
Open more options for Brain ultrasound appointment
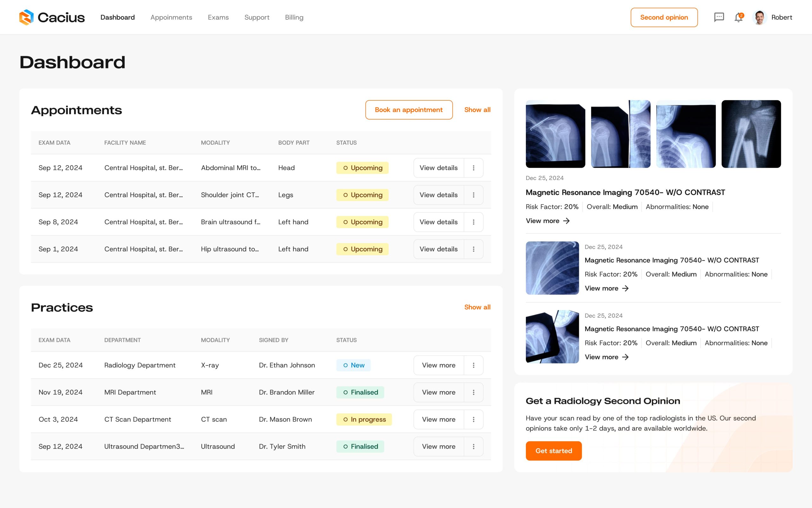pyautogui.click(x=474, y=222)
